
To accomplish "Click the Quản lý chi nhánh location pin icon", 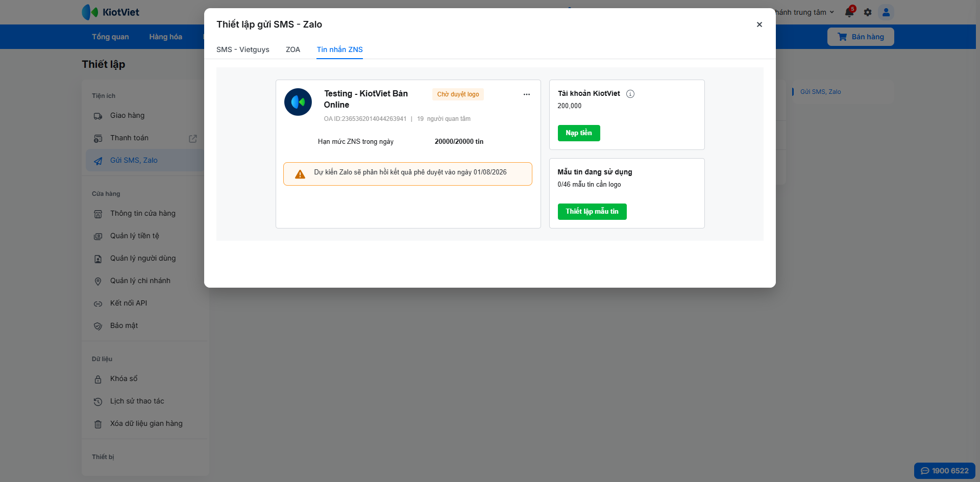I will [98, 282].
